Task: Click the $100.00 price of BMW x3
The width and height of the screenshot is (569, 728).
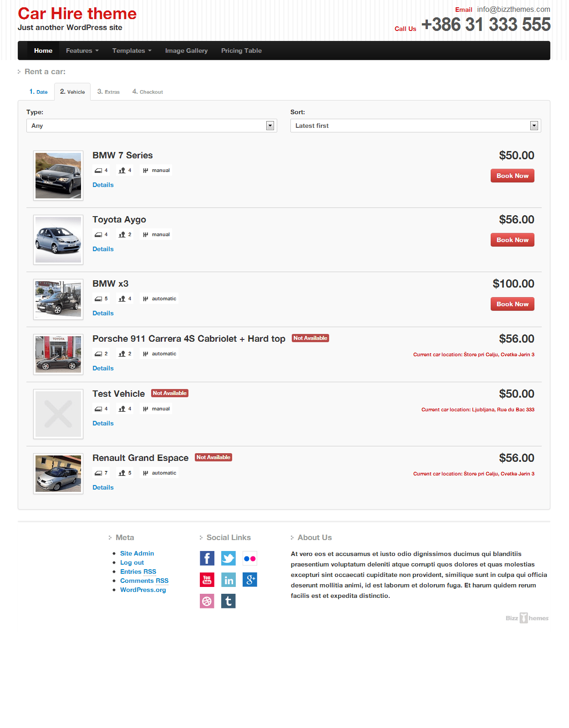Action: [x=513, y=283]
